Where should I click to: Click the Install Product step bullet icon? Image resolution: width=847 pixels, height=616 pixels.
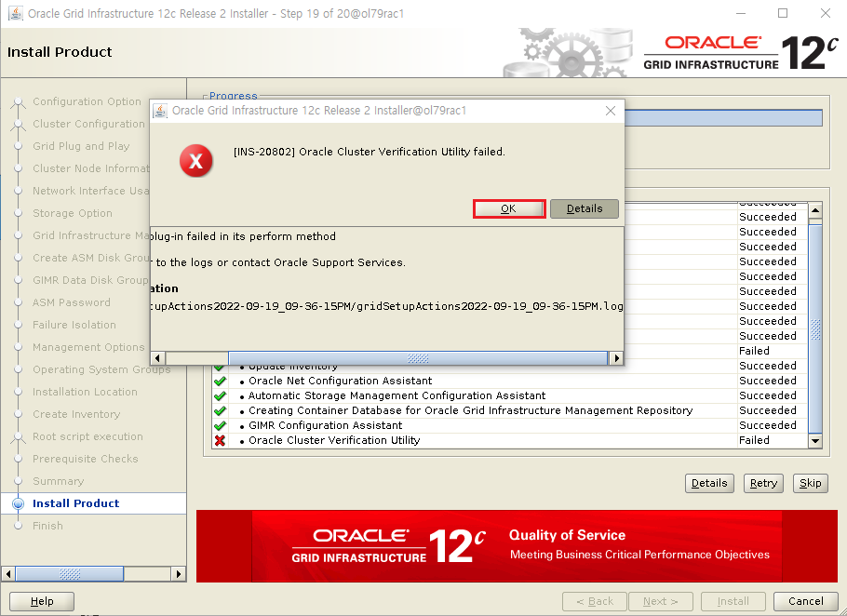click(19, 503)
